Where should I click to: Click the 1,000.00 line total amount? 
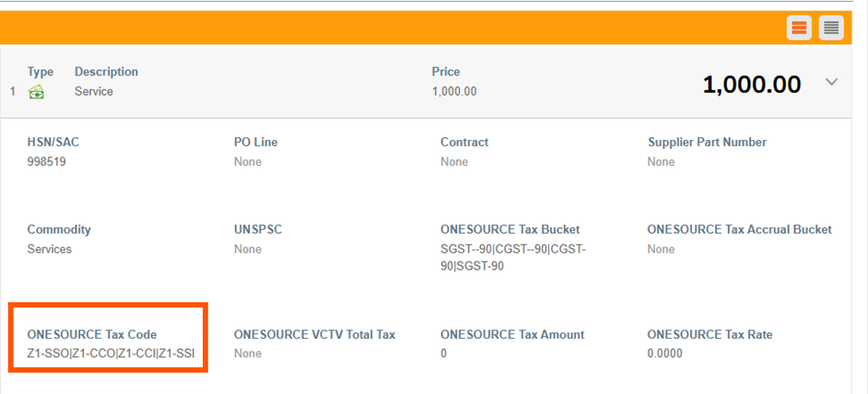click(x=751, y=85)
